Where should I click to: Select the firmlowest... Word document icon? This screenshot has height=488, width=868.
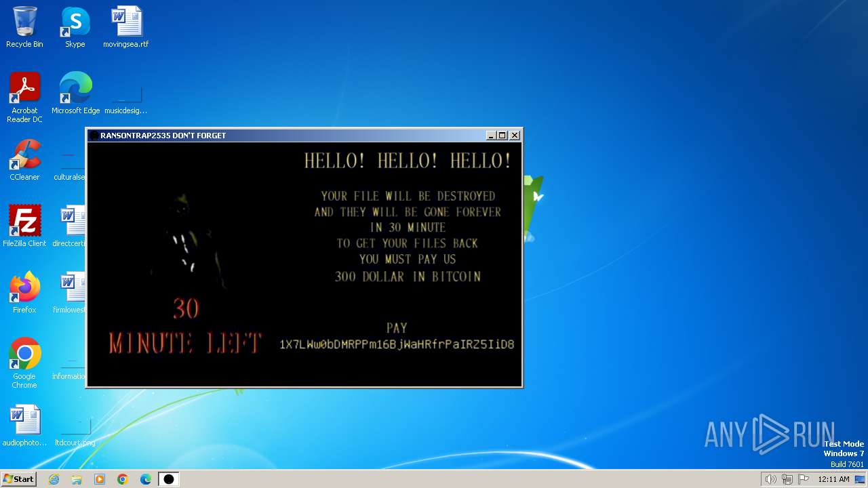point(69,293)
